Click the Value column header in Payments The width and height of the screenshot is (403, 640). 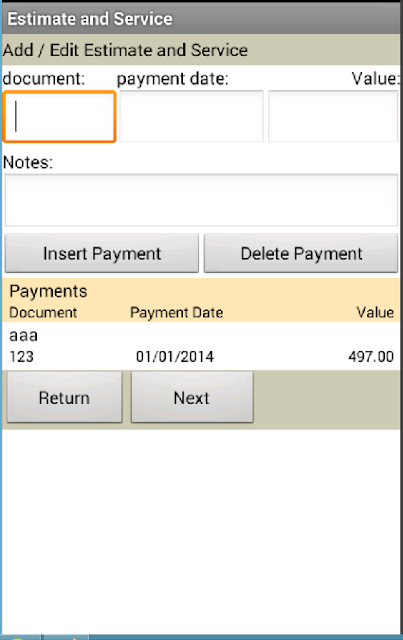click(375, 313)
